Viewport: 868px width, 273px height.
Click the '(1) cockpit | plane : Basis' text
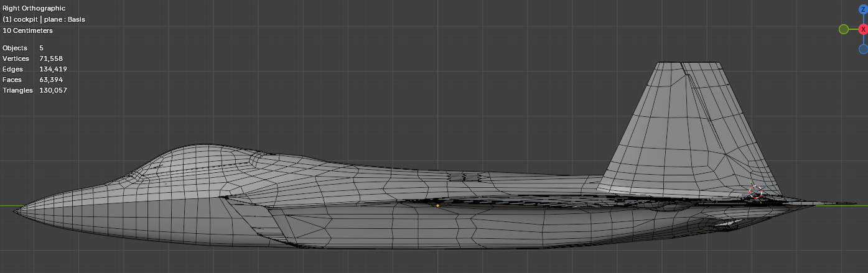click(44, 19)
